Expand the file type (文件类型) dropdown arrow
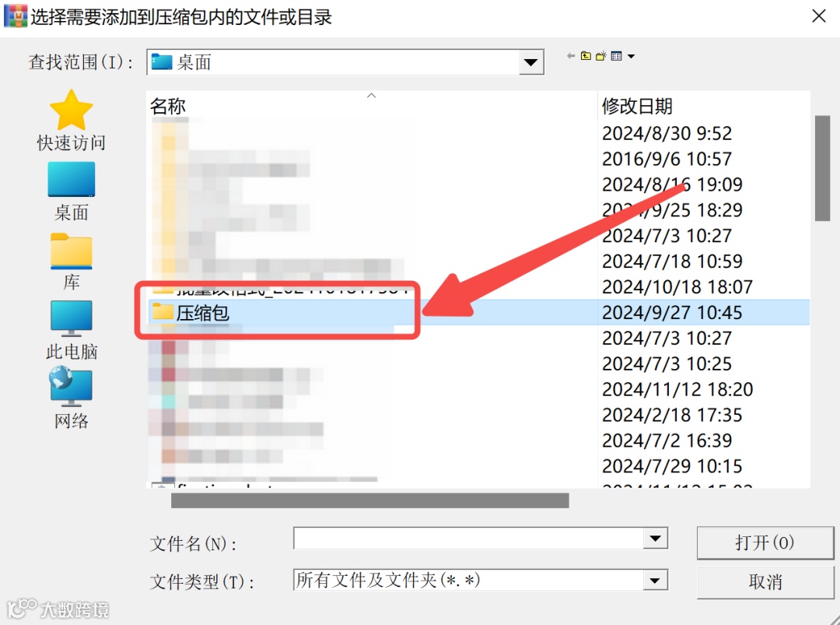The height and width of the screenshot is (625, 840). click(x=655, y=580)
